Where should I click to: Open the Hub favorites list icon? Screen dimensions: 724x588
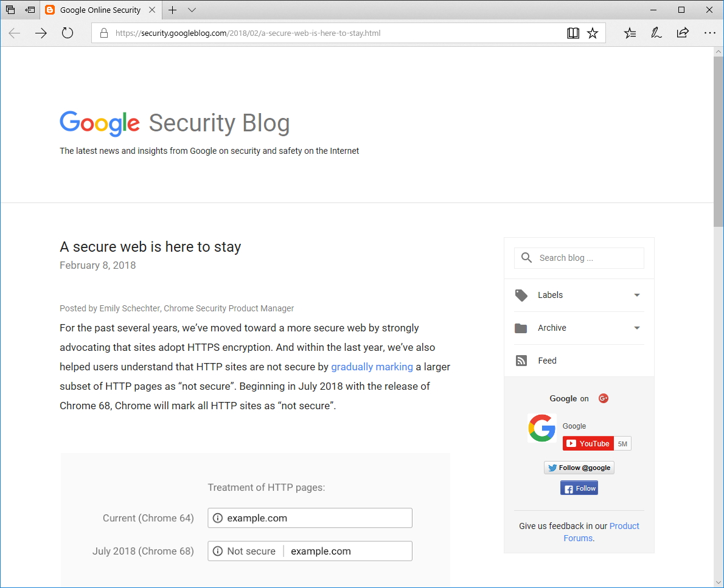tap(629, 33)
